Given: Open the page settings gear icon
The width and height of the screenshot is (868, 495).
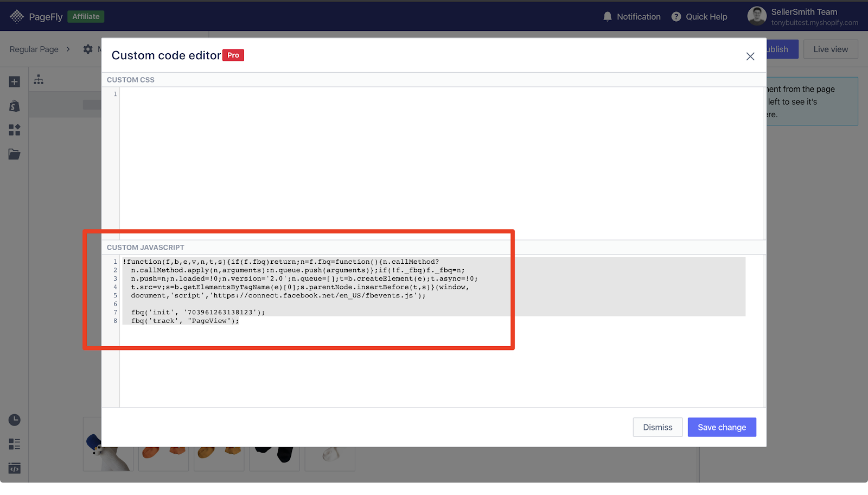Looking at the screenshot, I should (x=88, y=49).
